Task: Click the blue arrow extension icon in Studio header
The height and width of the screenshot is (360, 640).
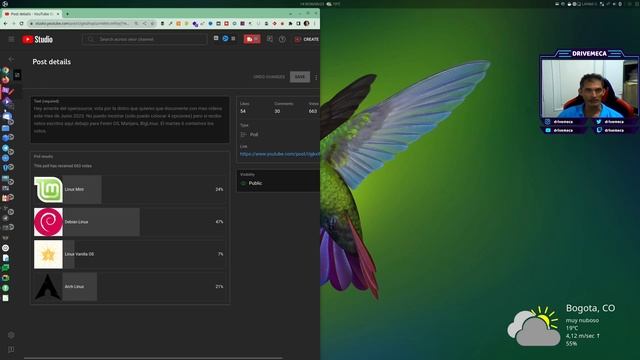Action: click(x=225, y=38)
